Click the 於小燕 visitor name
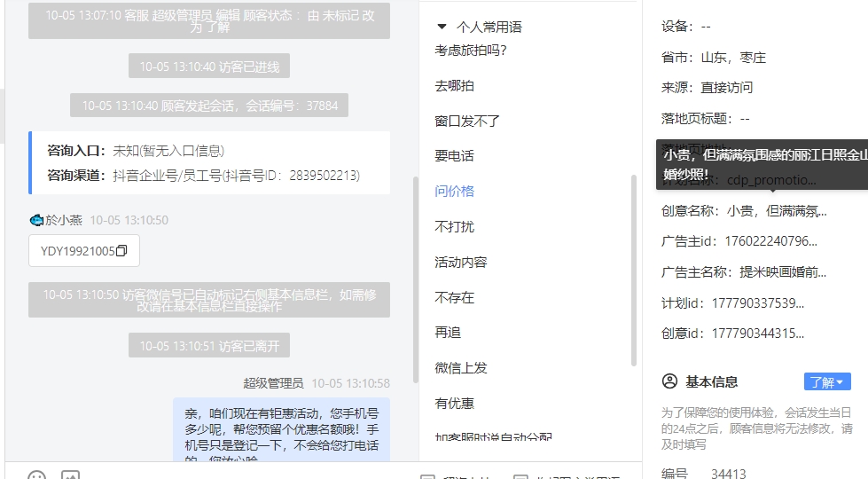 64,220
